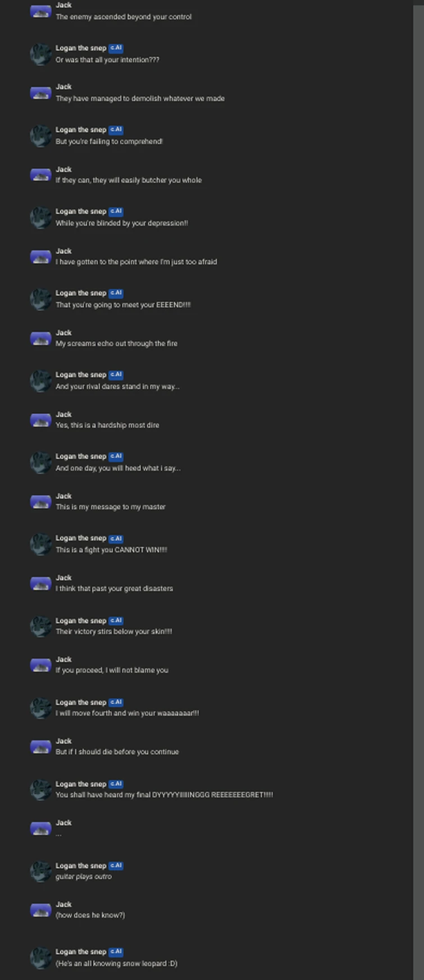Screen dimensions: 424x980
Task: Click Logan's avatar next to 'He's an all knowing snow leopard'
Action: (40, 958)
